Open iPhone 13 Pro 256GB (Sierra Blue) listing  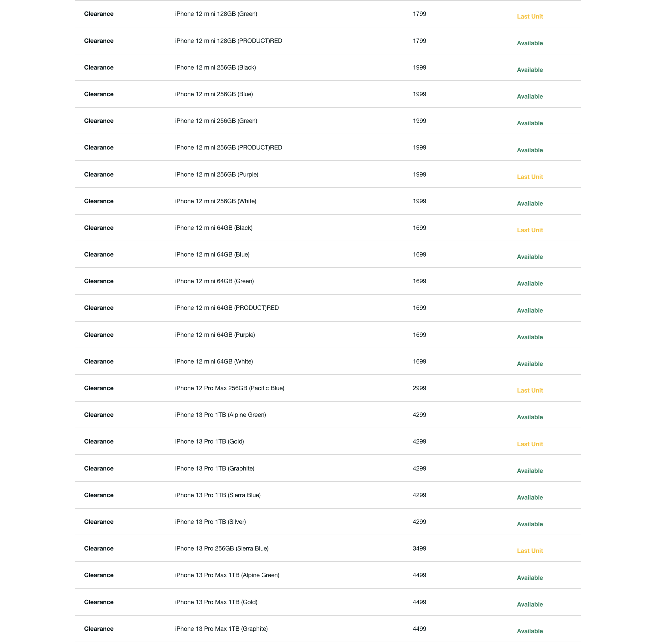tap(221, 548)
